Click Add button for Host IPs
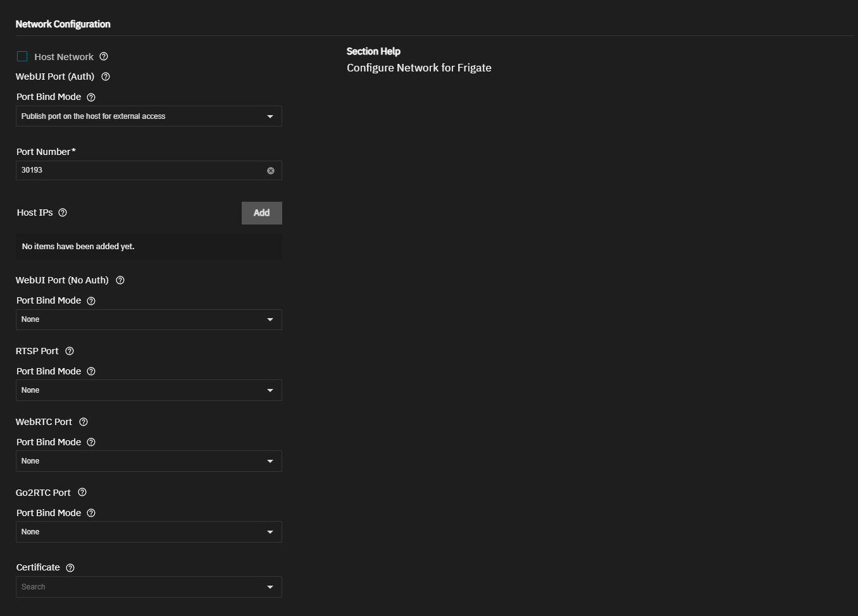This screenshot has width=858, height=616. [261, 213]
